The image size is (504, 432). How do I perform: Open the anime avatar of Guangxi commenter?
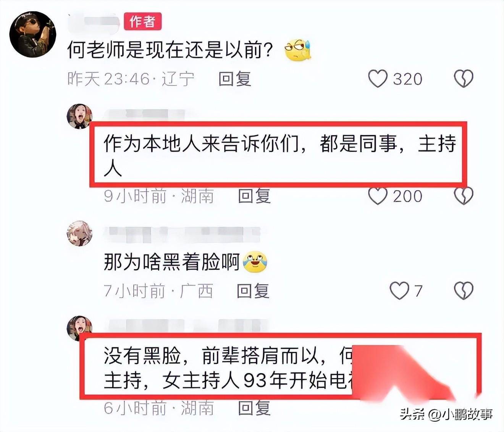79,233
